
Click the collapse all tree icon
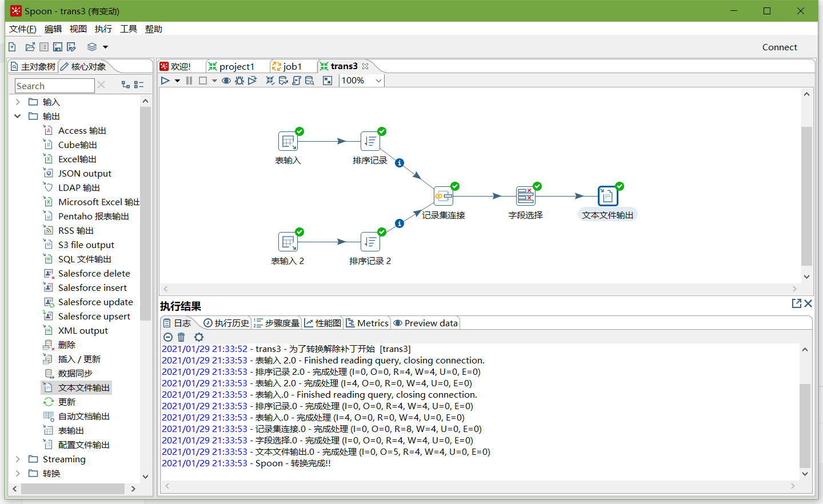coord(139,85)
